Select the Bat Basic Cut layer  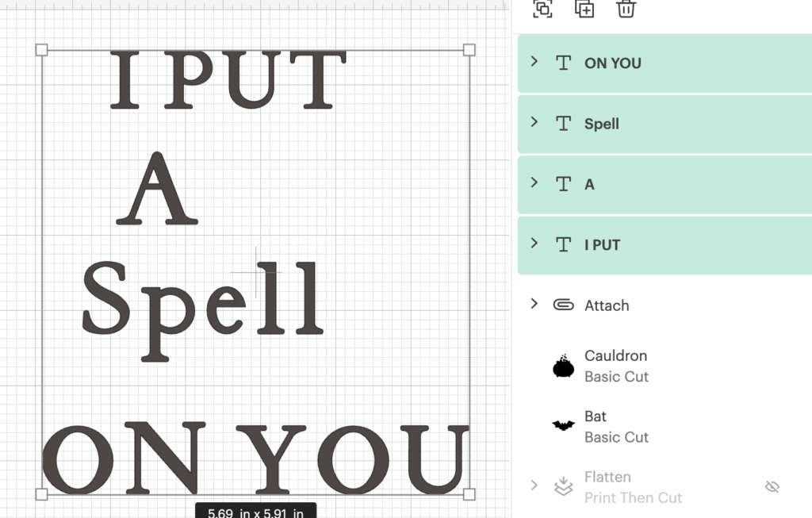[665, 426]
